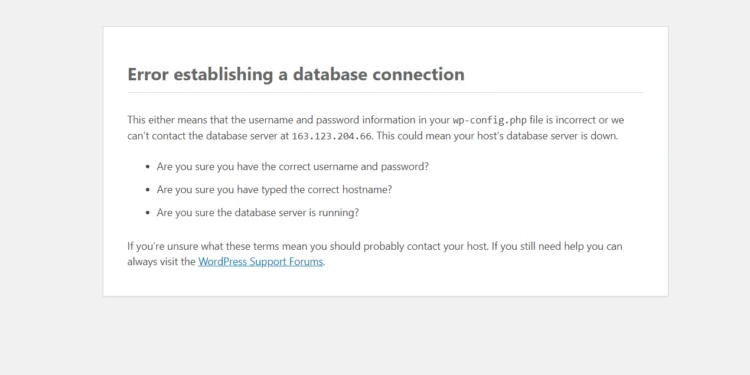This screenshot has width=750, height=375.
Task: Click the bullet dot before the username question
Action: (147, 167)
